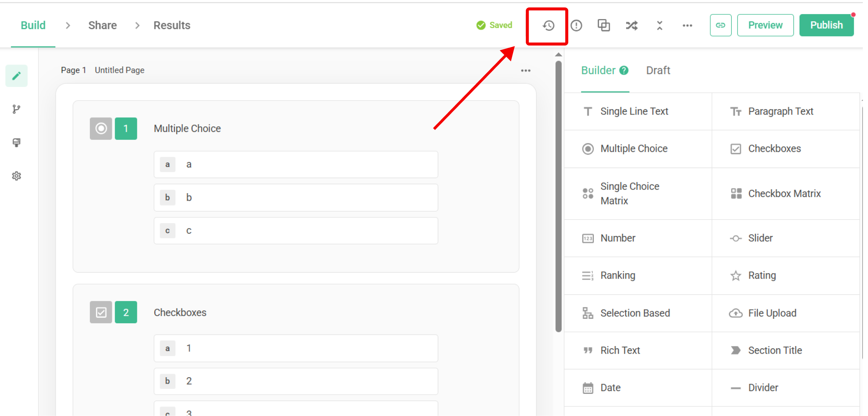This screenshot has height=416, width=868.
Task: Click the collapse all arrows icon
Action: (x=660, y=25)
